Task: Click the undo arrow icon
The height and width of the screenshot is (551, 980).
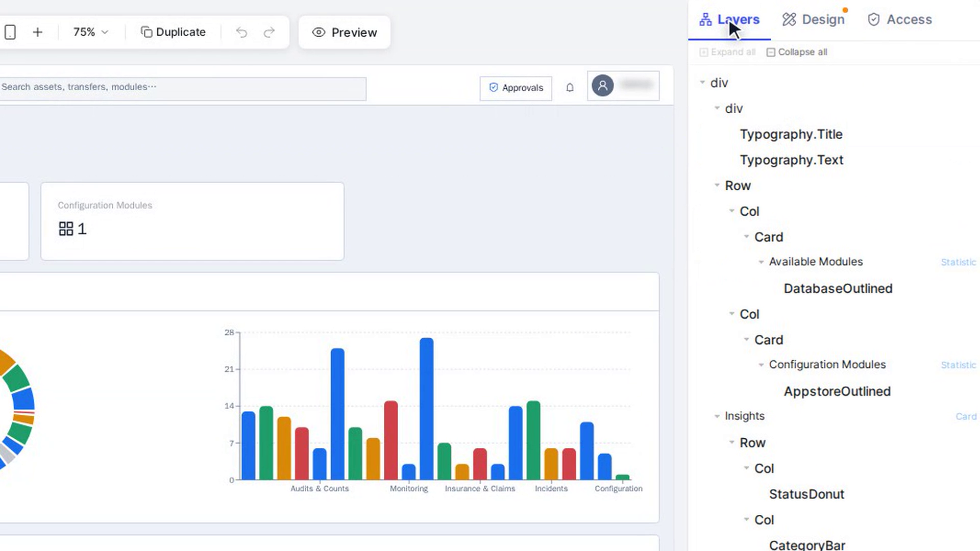Action: pyautogui.click(x=241, y=32)
